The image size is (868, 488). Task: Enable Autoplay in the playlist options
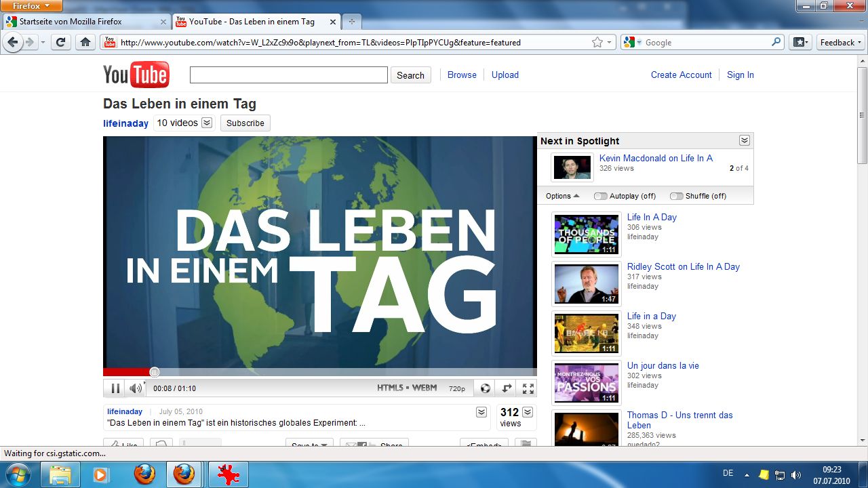pos(599,195)
